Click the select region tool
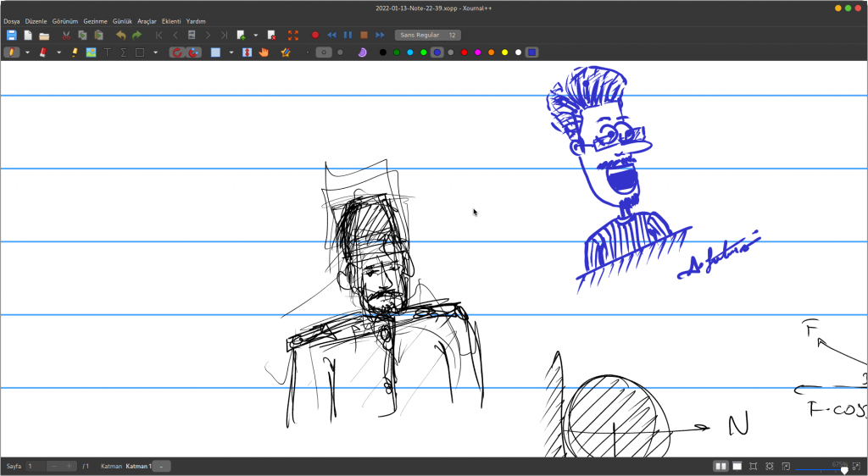Image resolution: width=868 pixels, height=476 pixels. coord(216,53)
